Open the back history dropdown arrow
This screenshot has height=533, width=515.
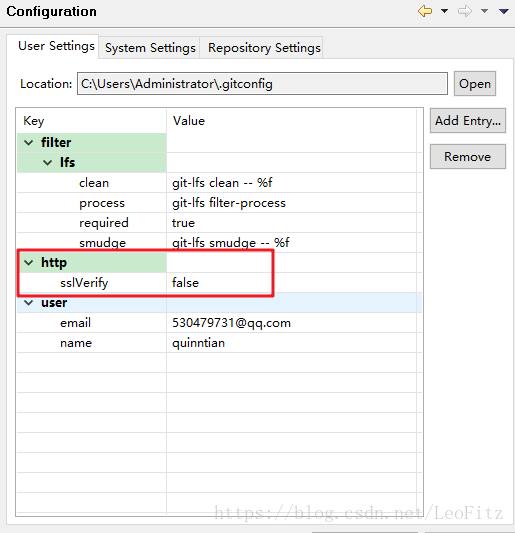point(444,11)
